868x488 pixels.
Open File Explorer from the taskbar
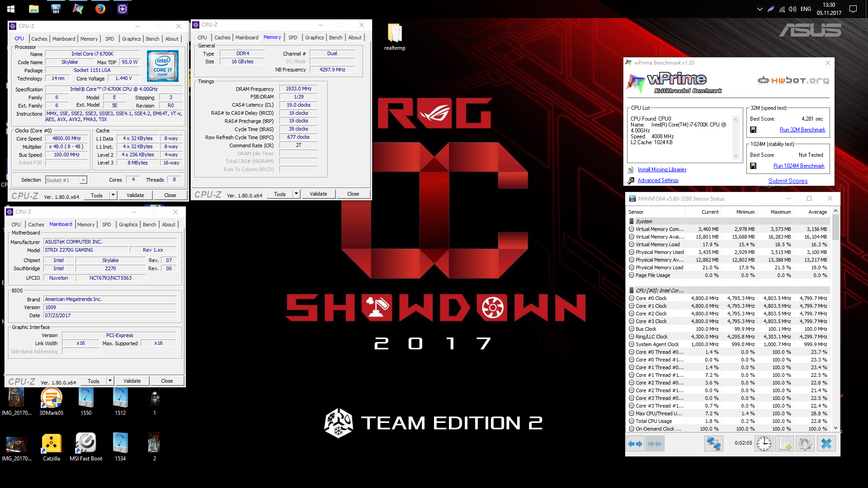tap(33, 9)
